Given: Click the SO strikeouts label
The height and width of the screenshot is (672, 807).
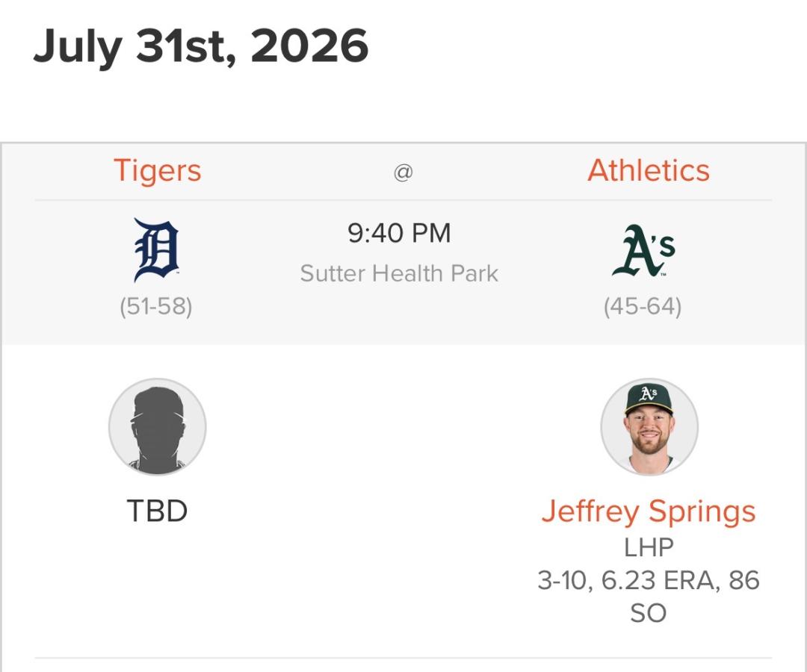Looking at the screenshot, I should click(649, 613).
